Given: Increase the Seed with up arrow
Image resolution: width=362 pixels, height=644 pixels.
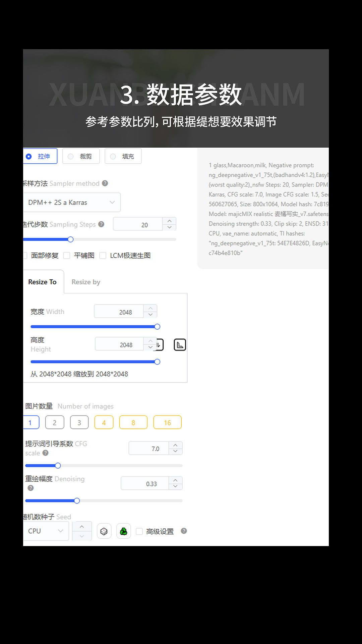Looking at the screenshot, I should [82, 526].
